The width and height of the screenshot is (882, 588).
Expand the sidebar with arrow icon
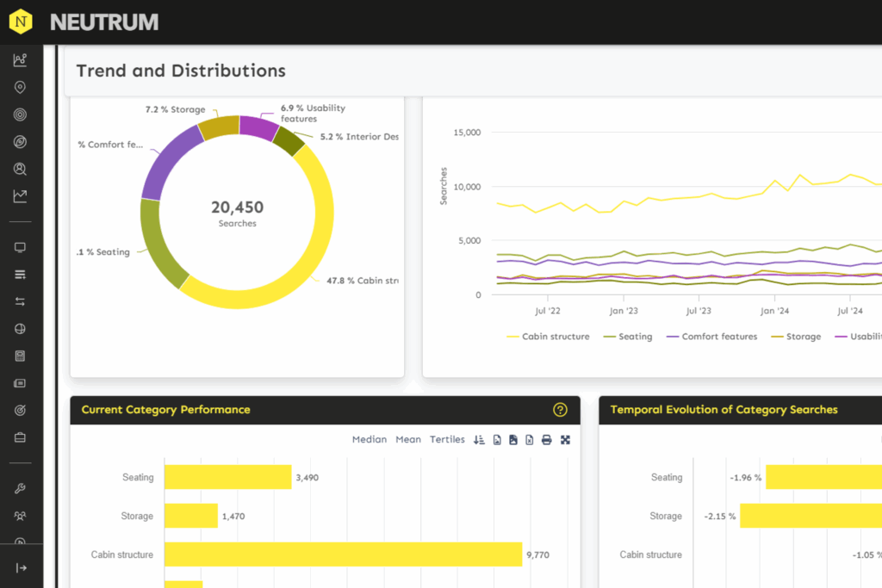(x=21, y=567)
